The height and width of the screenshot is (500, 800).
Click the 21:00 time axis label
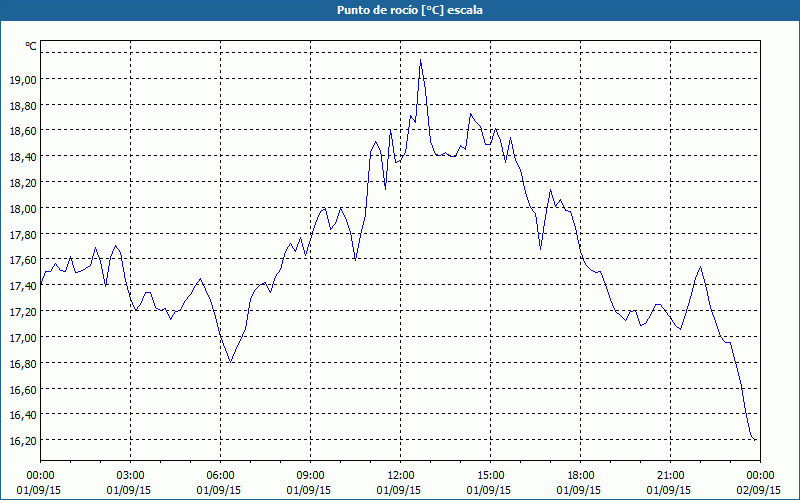tap(670, 475)
